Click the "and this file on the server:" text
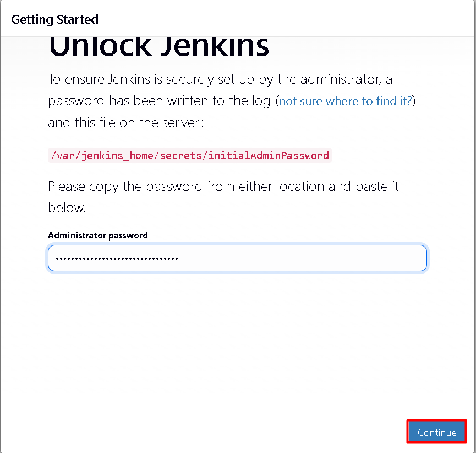 [x=126, y=122]
